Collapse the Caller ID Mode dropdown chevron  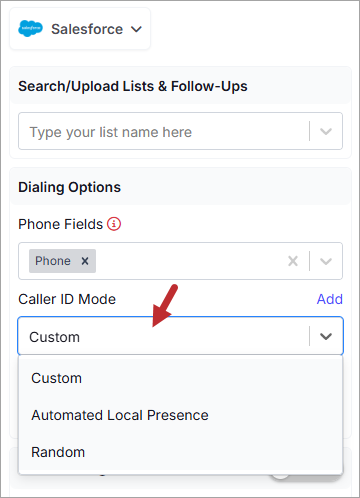(x=326, y=336)
